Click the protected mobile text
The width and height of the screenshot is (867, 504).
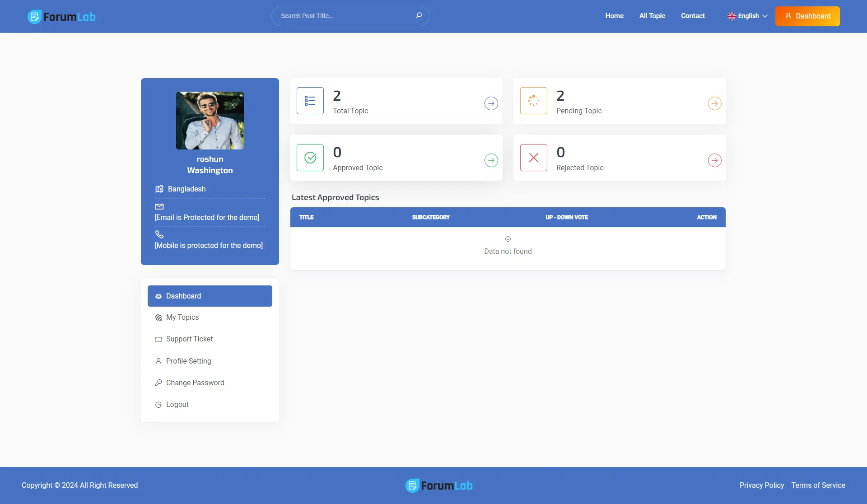209,246
